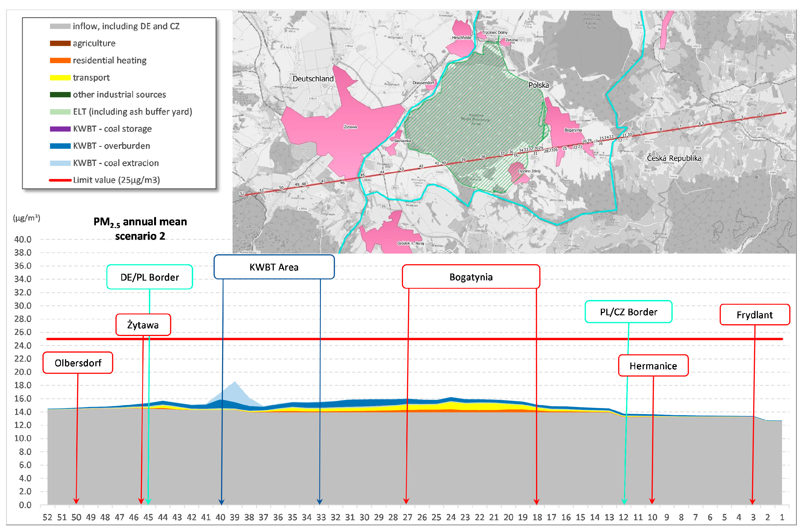This screenshot has width=803, height=532.
Task: Click the Żytawa callout box
Action: (x=143, y=325)
